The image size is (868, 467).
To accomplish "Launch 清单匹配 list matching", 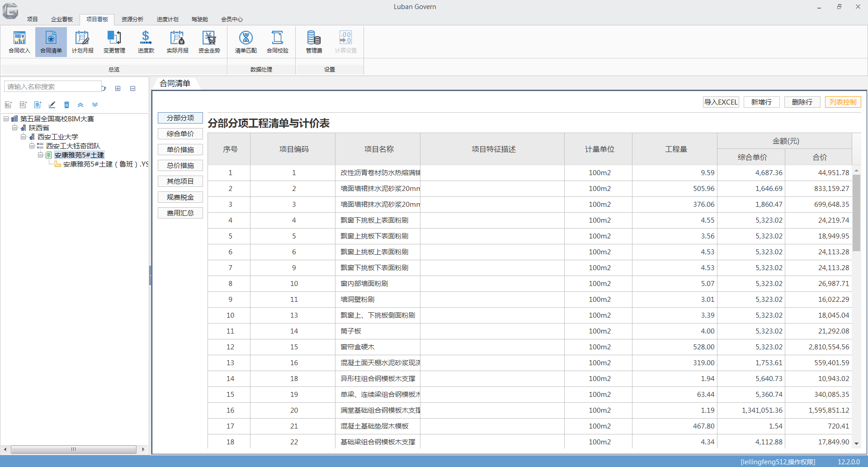I will pos(245,42).
